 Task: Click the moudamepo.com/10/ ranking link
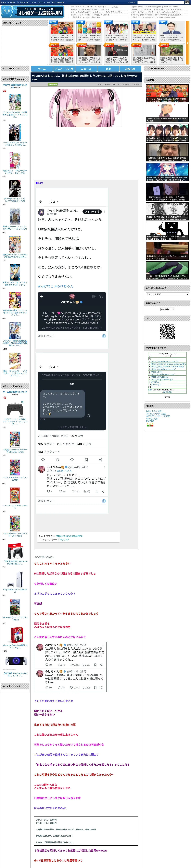pyautogui.click(x=165, y=362)
